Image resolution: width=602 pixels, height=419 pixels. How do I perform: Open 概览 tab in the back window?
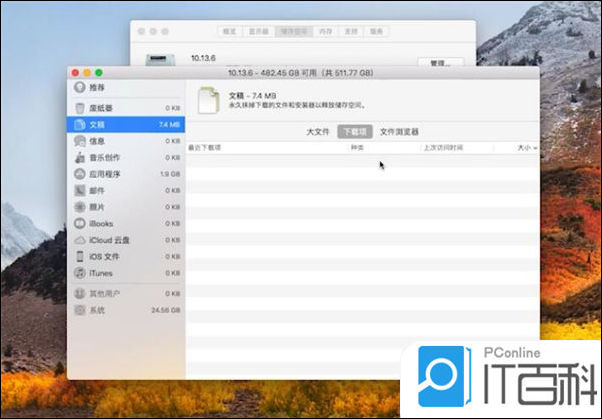tap(230, 31)
